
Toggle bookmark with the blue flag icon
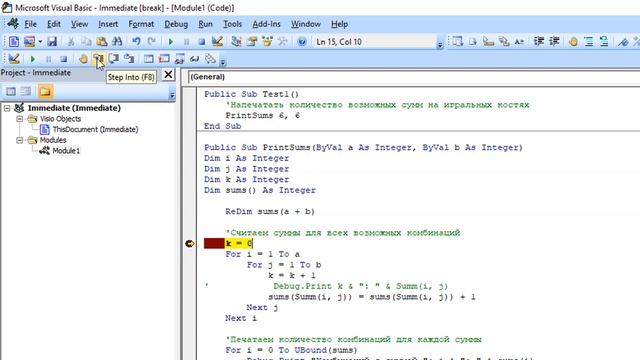623,41
